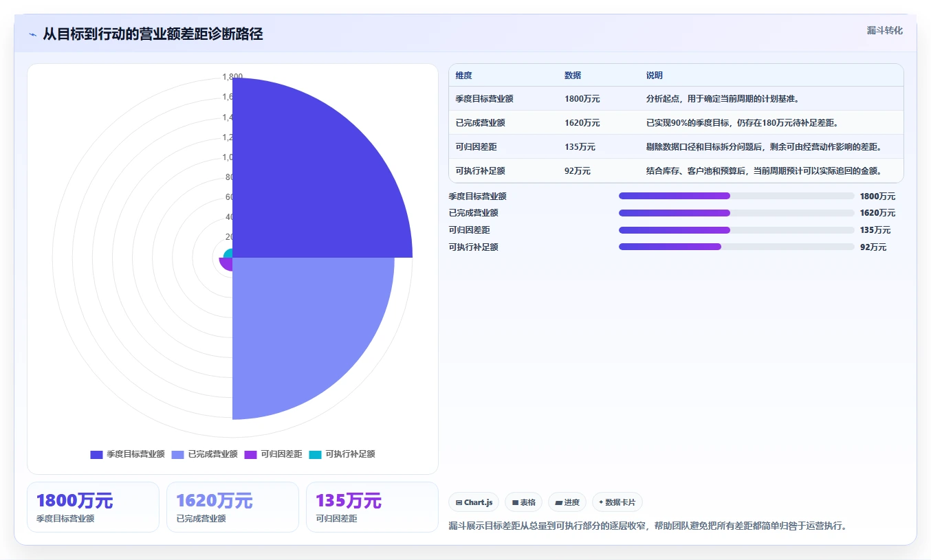The height and width of the screenshot is (560, 931).
Task: Click the 数据卡片 tag
Action: (617, 502)
